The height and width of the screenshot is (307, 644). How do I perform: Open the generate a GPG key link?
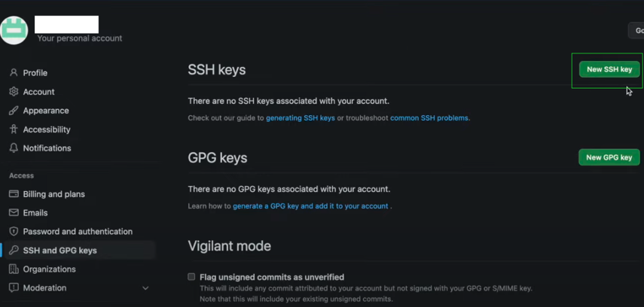tap(310, 206)
